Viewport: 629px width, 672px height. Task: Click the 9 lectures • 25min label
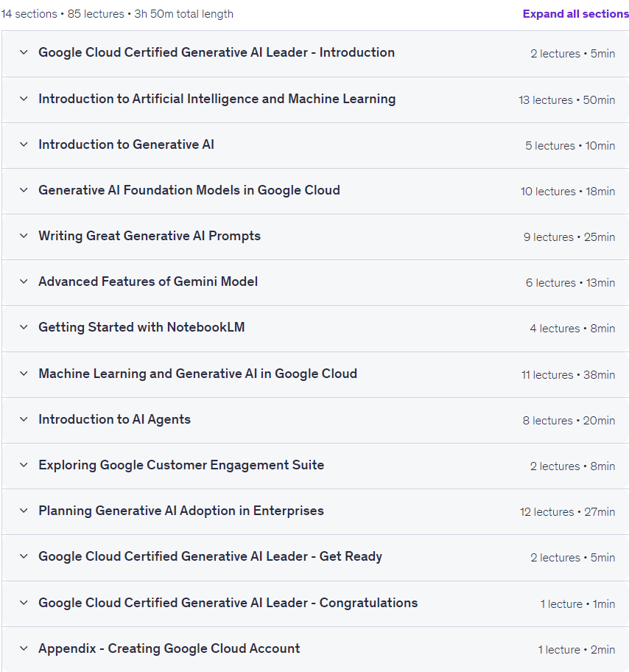click(x=569, y=237)
